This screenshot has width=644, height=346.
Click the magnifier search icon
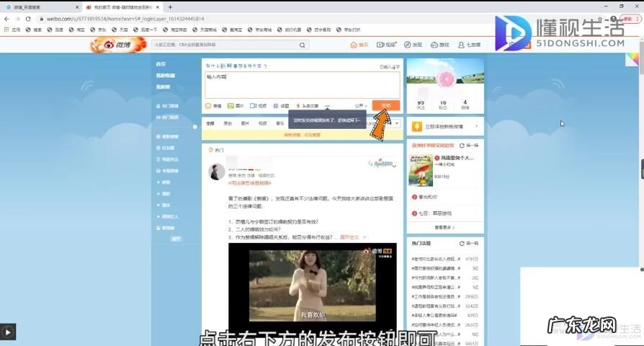click(x=303, y=45)
